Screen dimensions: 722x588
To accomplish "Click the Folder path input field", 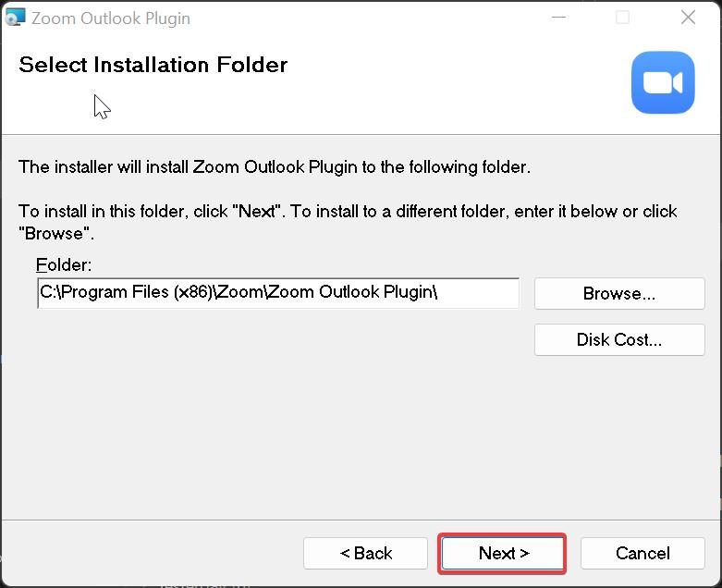I will pyautogui.click(x=277, y=293).
